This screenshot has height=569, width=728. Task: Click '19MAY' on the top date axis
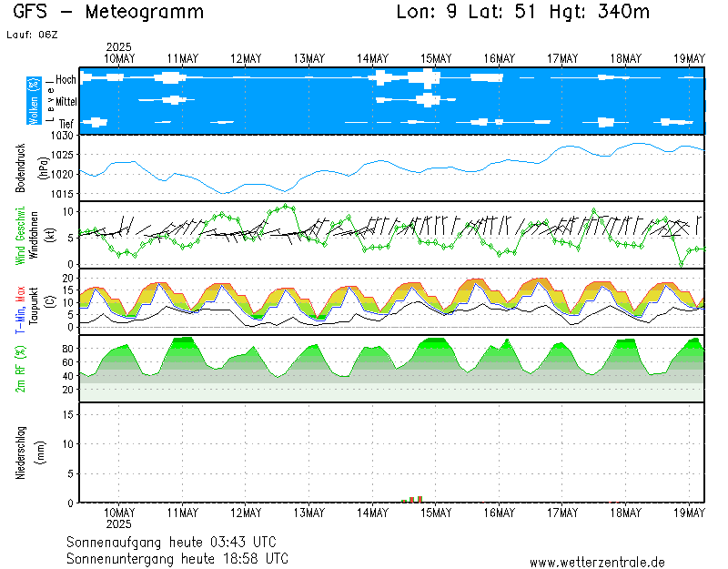click(690, 59)
